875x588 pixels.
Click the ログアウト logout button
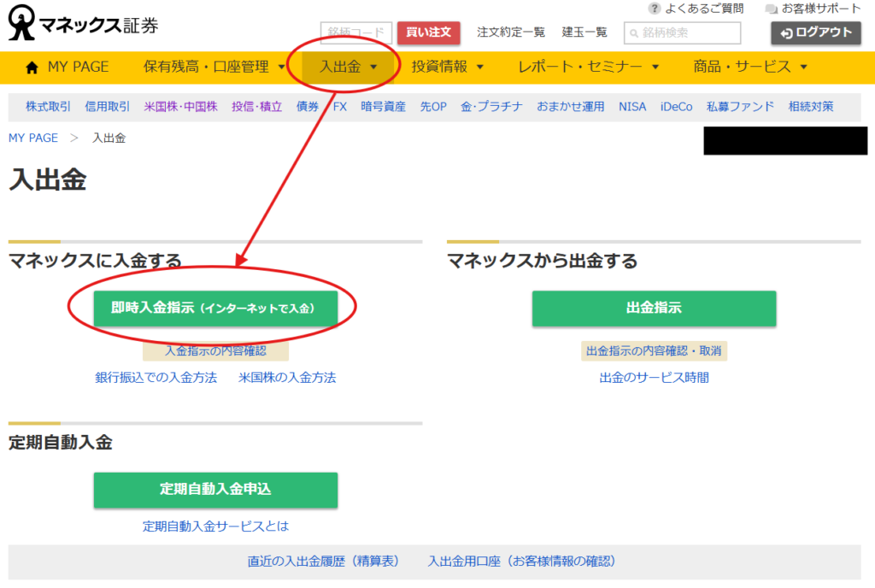coord(816,32)
